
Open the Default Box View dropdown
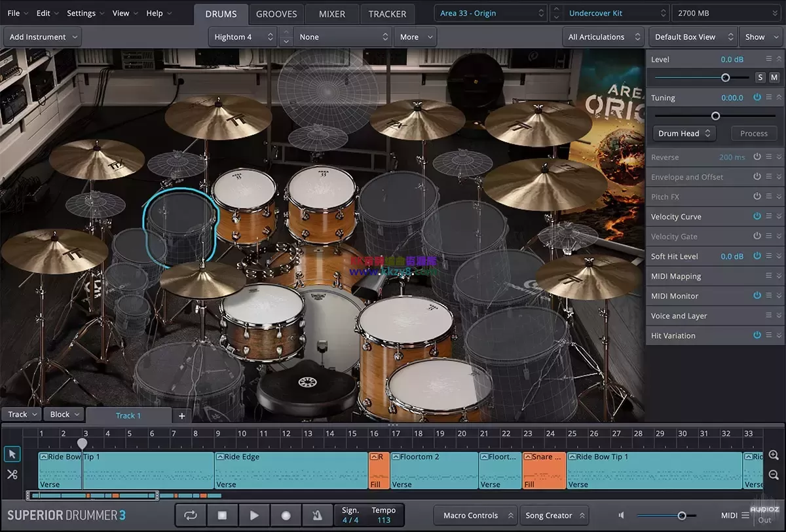click(693, 37)
